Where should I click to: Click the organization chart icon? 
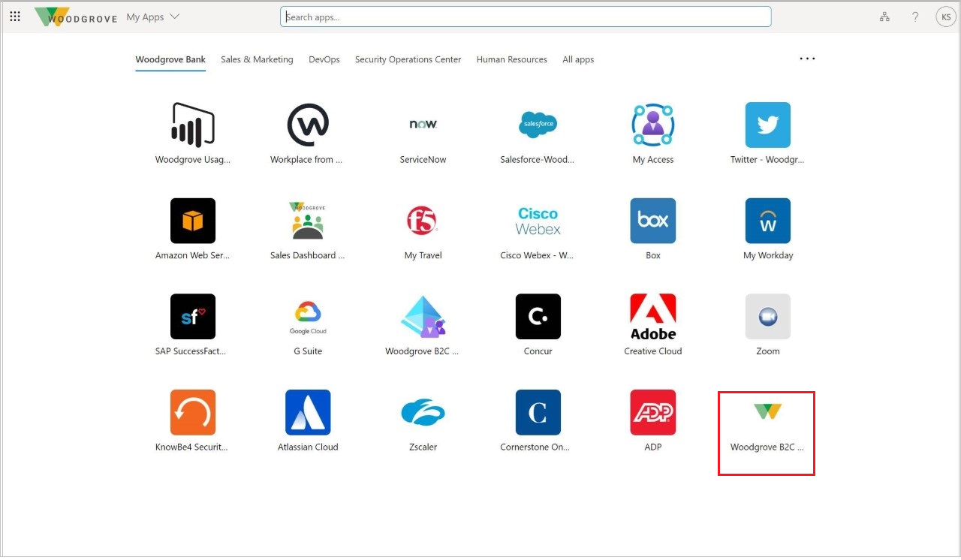click(884, 16)
